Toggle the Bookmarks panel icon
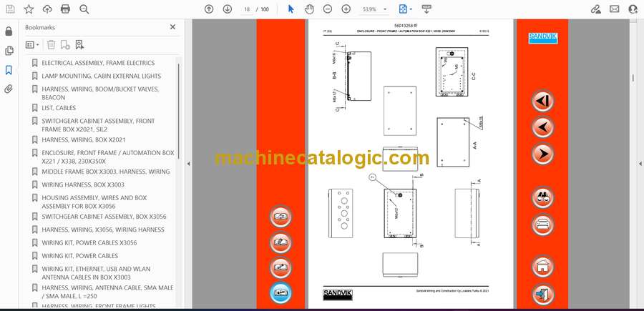Screen dimensions: 644x311 (9, 70)
